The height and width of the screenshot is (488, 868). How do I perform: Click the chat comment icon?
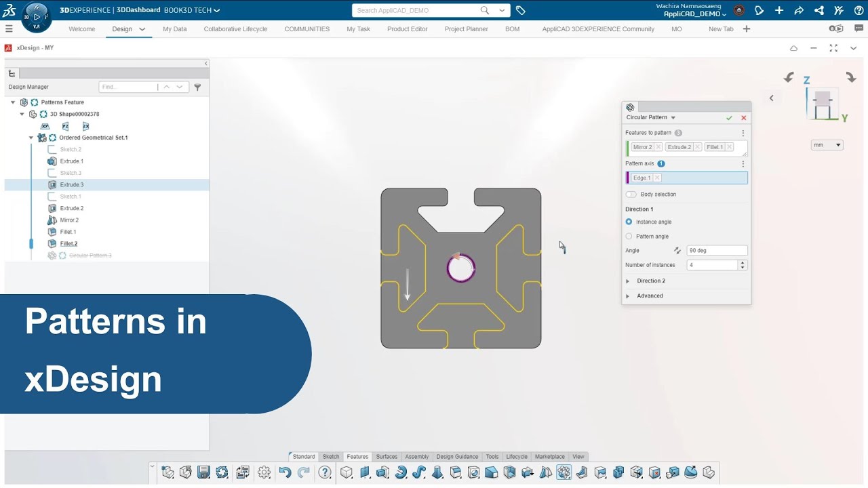point(858,29)
